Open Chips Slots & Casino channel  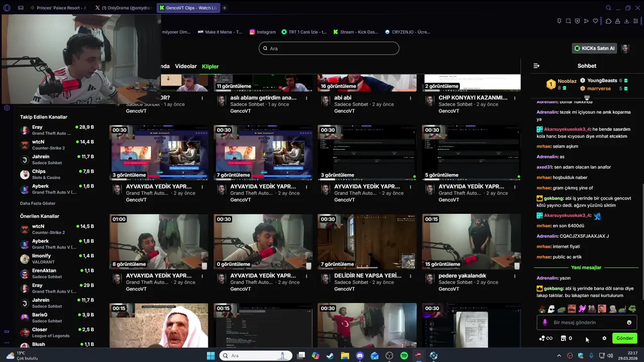click(57, 174)
